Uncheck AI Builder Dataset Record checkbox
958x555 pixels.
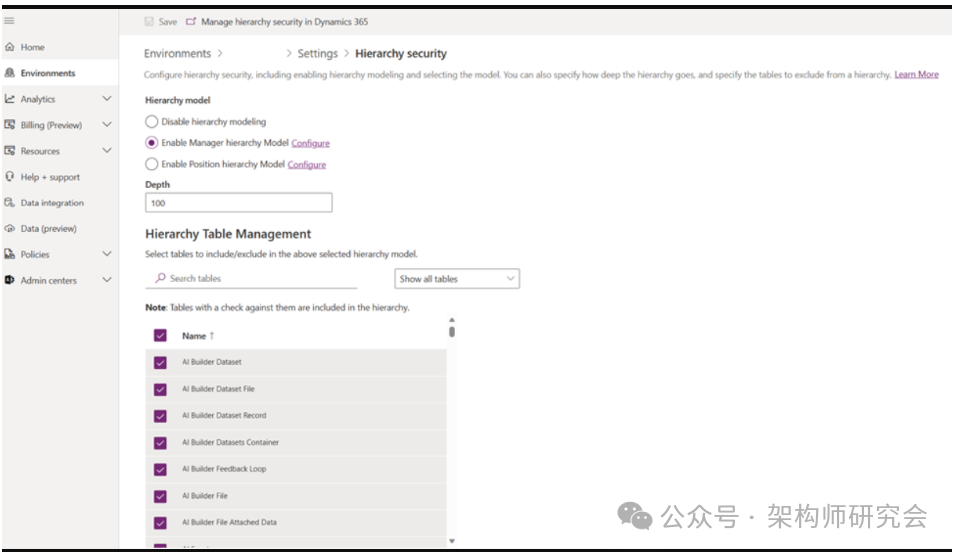[x=160, y=416]
